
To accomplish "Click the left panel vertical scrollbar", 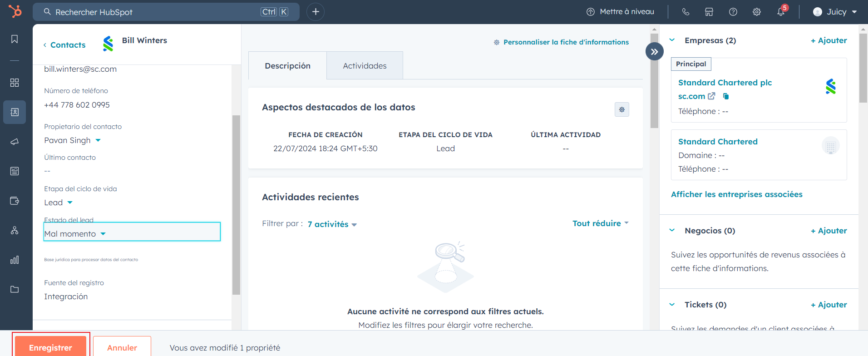I will pyautogui.click(x=236, y=205).
